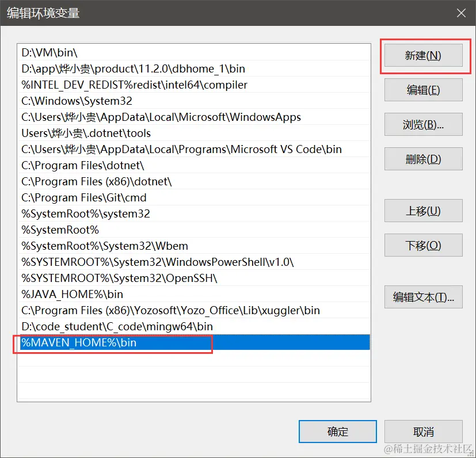Open the 浏览(B)... folder browser
This screenshot has height=458, width=476.
pos(423,124)
